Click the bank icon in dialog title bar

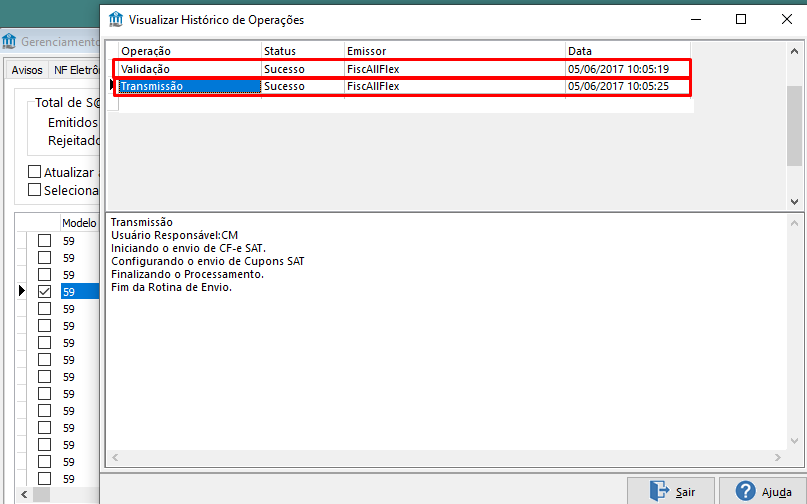(x=116, y=19)
